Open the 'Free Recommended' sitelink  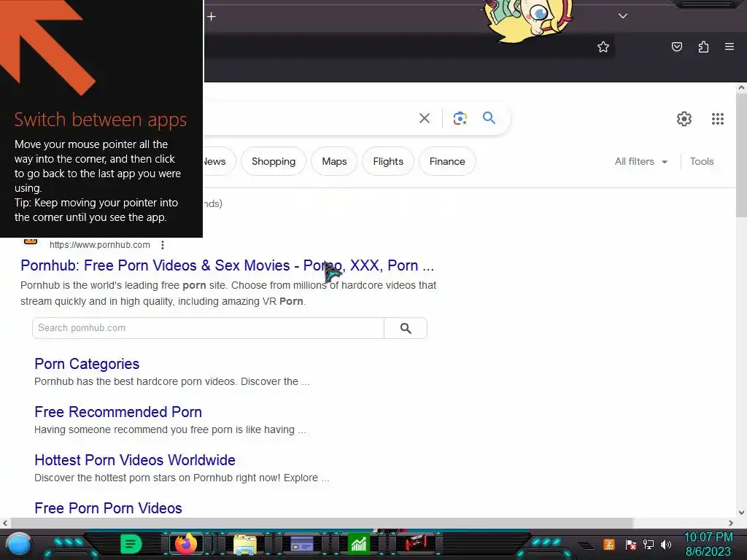[118, 412]
